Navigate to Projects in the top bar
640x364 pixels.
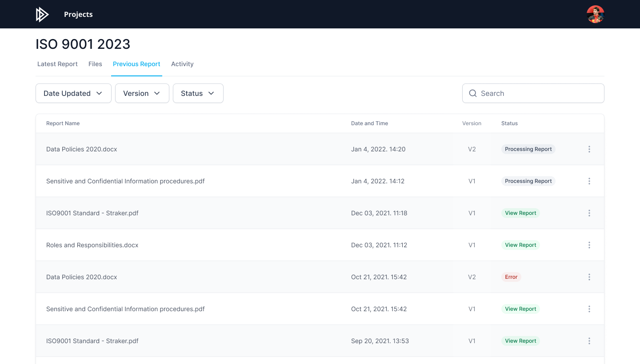(78, 14)
